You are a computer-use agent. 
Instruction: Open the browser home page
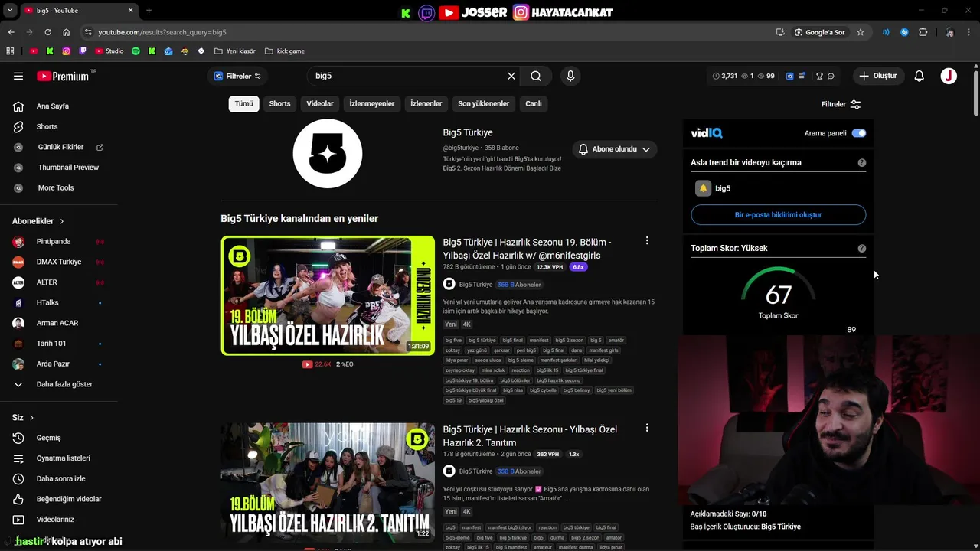(x=66, y=32)
